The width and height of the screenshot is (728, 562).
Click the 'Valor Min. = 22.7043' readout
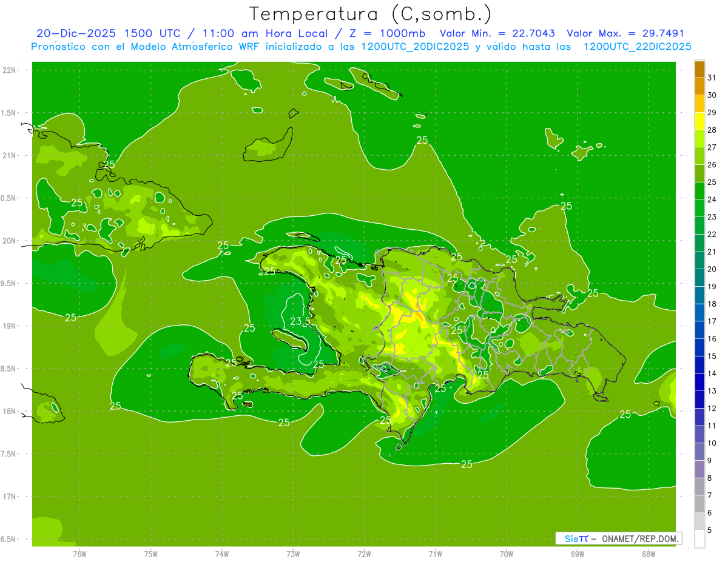[x=497, y=33]
